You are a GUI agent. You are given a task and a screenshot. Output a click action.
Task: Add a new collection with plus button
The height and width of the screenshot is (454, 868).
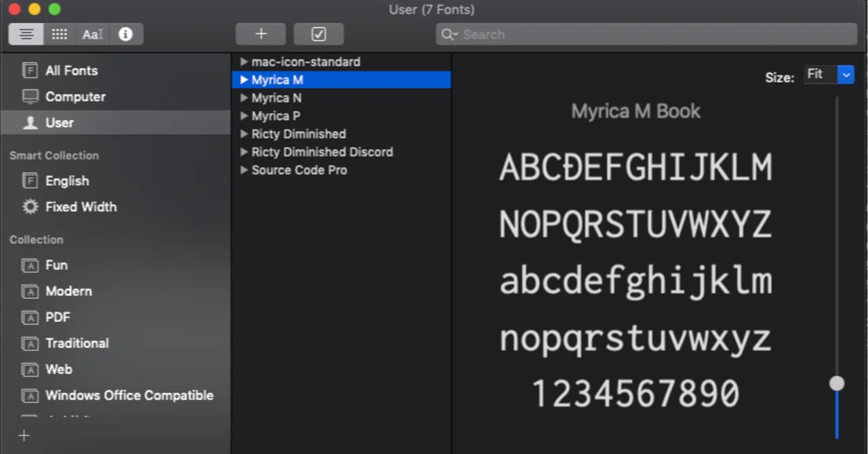[x=24, y=436]
